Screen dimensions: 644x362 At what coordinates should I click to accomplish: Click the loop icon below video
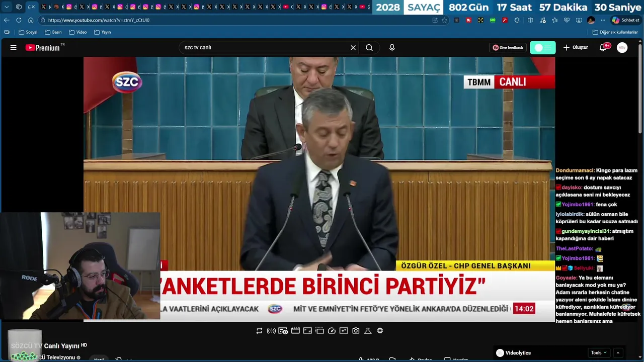[x=259, y=331]
